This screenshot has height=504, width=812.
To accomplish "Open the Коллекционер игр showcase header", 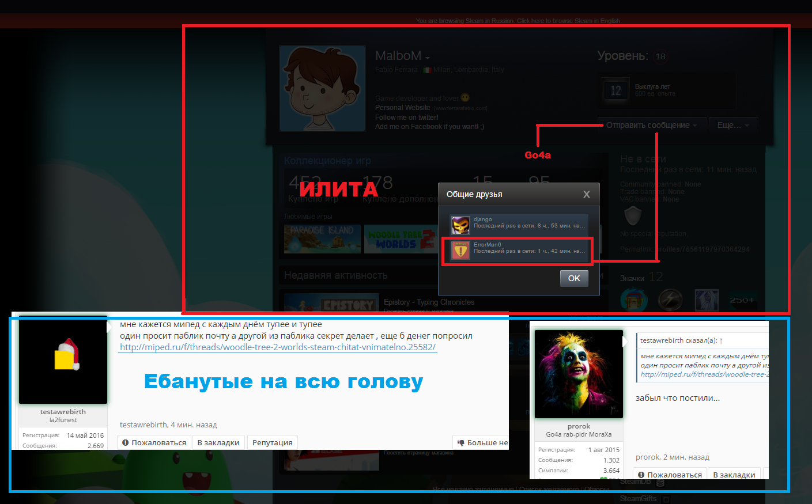I will 327,161.
